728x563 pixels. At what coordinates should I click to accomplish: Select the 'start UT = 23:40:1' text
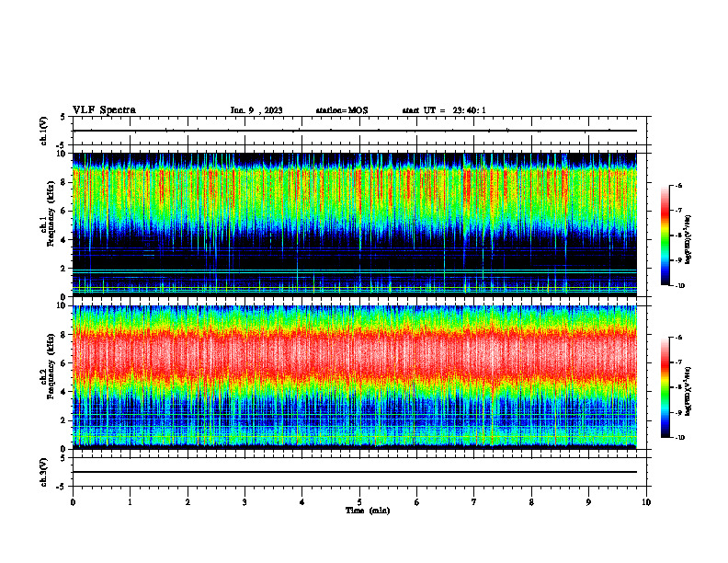coord(444,110)
